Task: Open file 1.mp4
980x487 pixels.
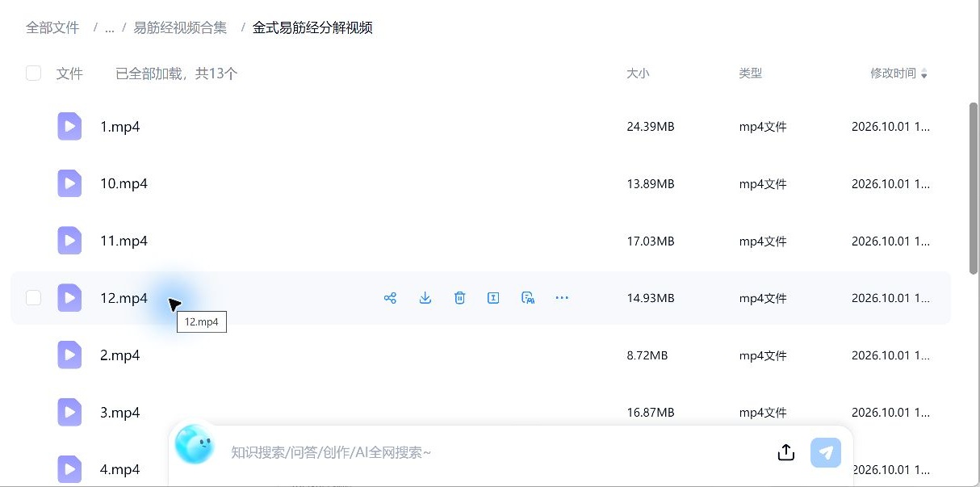Action: [120, 127]
